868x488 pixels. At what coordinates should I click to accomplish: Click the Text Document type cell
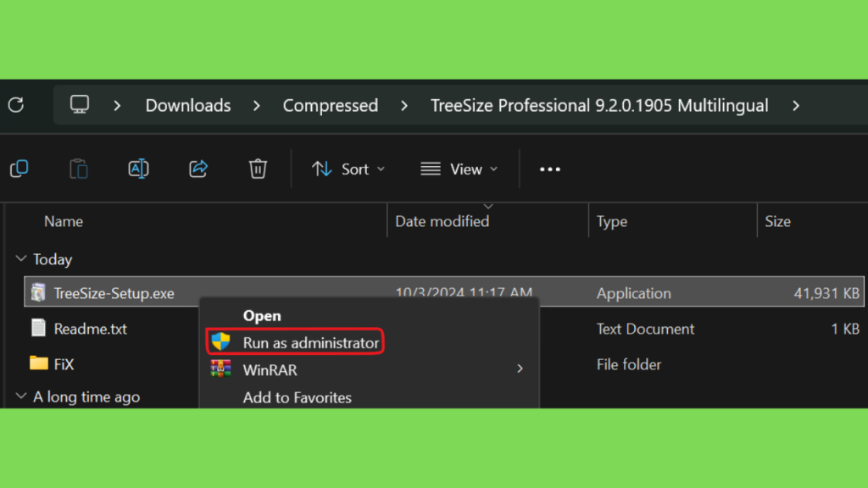pyautogui.click(x=645, y=329)
